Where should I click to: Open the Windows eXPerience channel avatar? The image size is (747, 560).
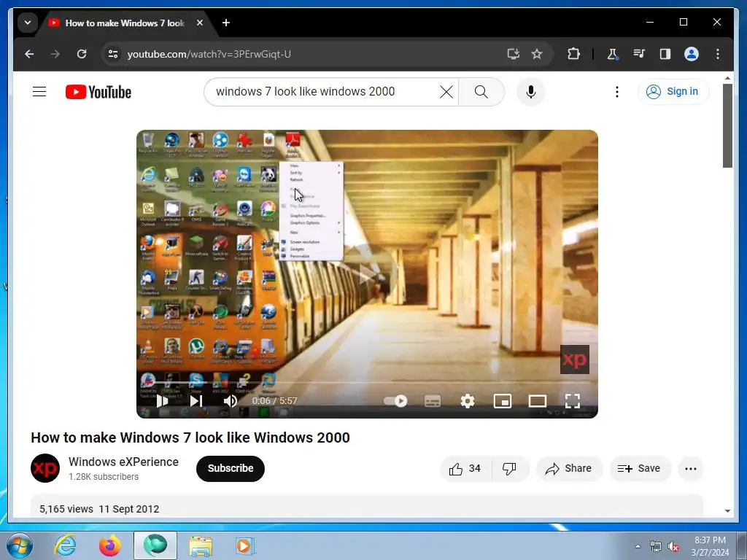45,468
